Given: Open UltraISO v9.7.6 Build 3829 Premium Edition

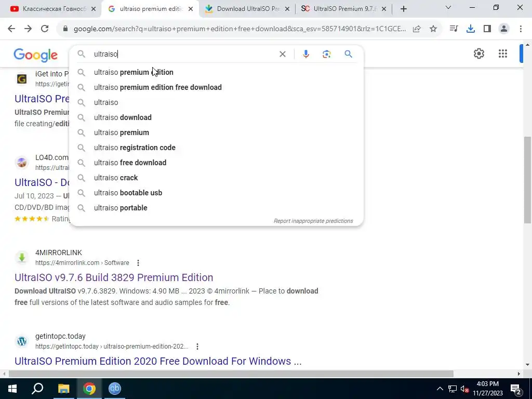Looking at the screenshot, I should 114,277.
